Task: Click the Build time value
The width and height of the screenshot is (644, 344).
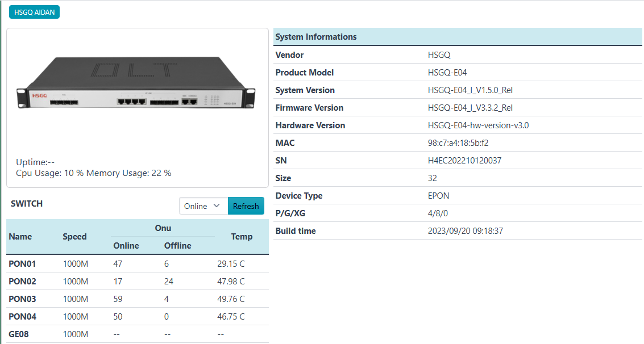Action: pyautogui.click(x=465, y=231)
